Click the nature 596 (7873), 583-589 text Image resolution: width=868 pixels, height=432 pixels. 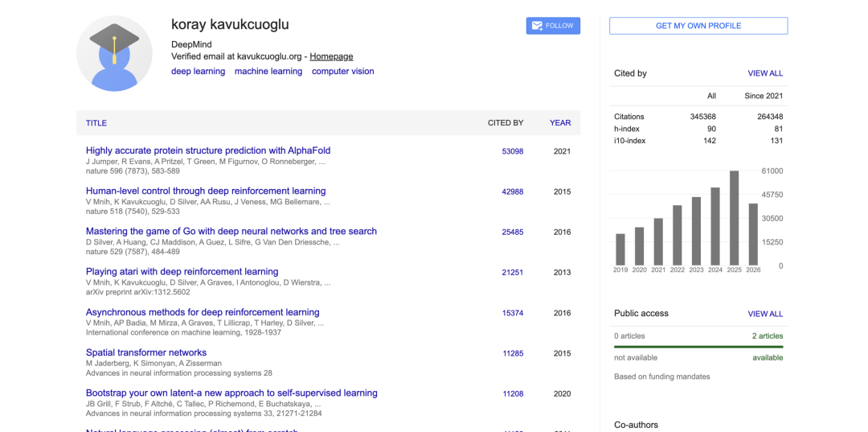click(x=133, y=171)
